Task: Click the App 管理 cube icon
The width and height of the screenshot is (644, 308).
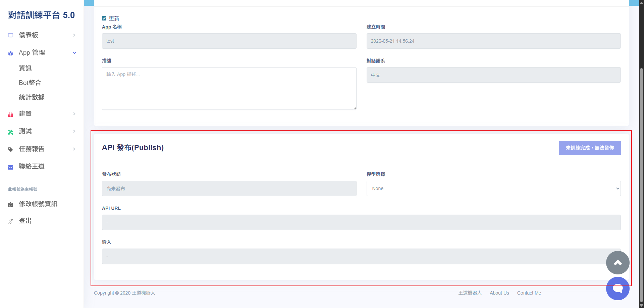Action: 11,53
